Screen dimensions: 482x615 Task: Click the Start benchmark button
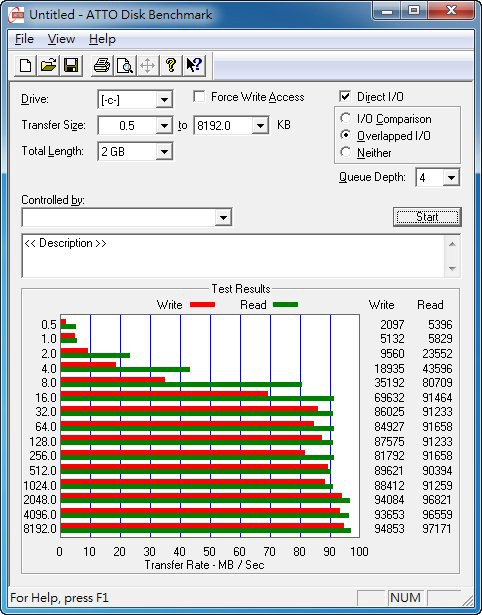pos(427,217)
